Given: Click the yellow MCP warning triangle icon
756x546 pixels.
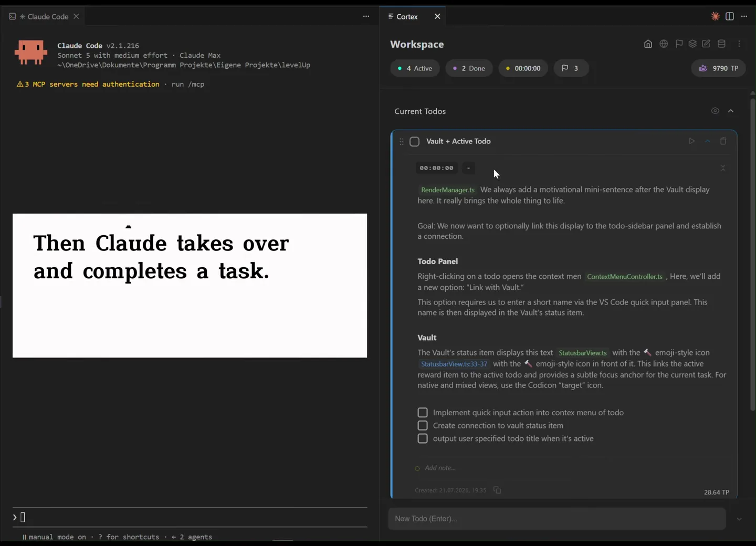Looking at the screenshot, I should (x=20, y=84).
